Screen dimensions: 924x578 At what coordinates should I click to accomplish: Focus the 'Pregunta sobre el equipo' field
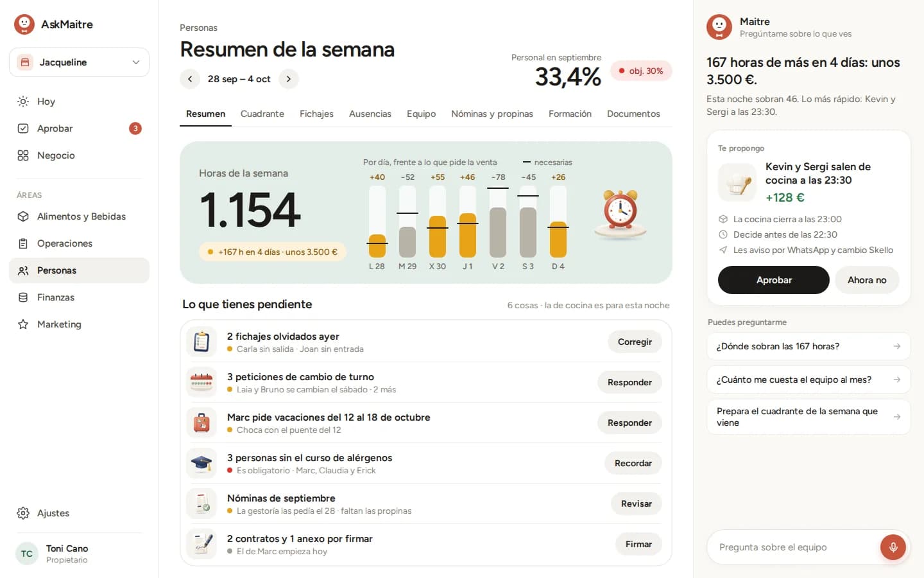coord(796,547)
